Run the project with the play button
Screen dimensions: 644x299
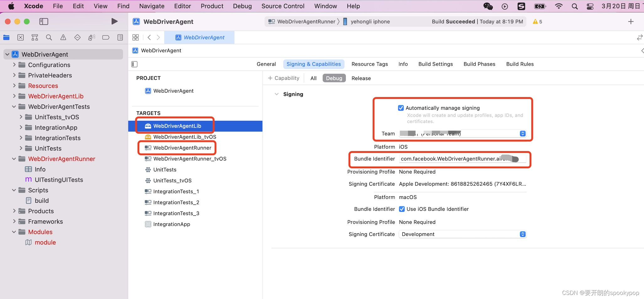pyautogui.click(x=115, y=21)
